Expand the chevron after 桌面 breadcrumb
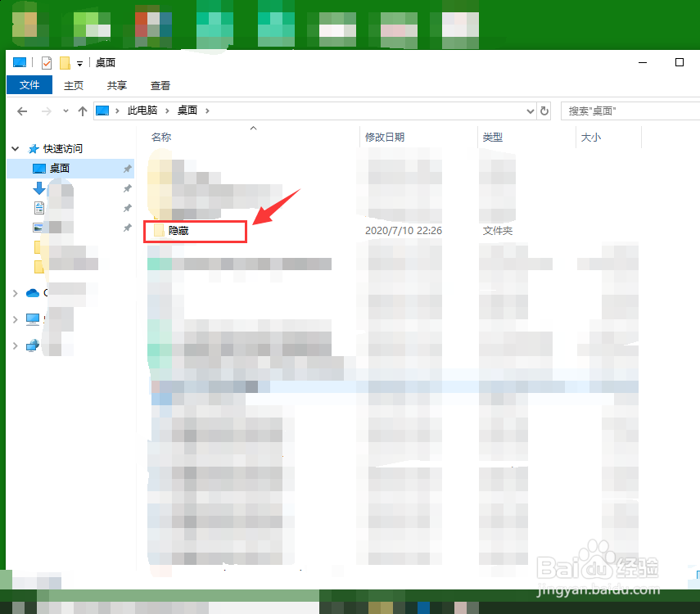 (207, 111)
